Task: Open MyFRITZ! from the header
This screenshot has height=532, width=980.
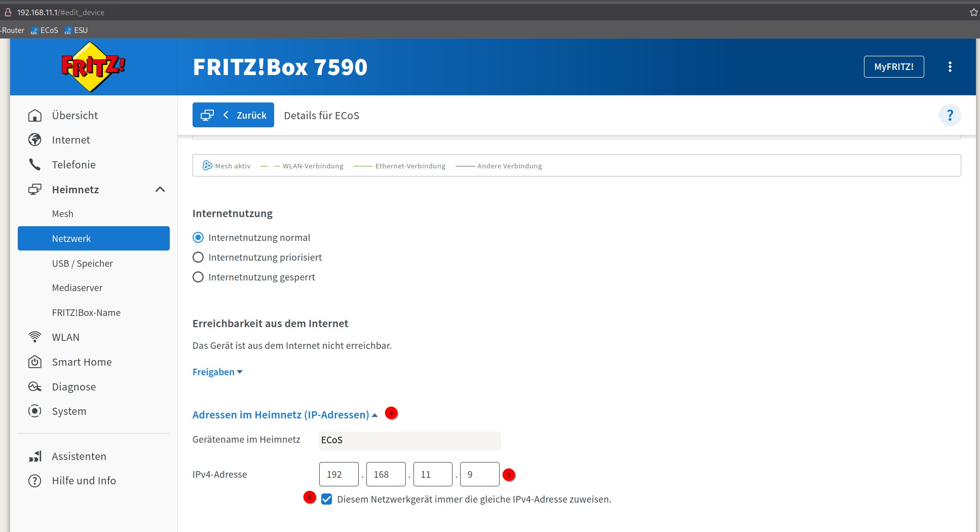Action: tap(893, 67)
